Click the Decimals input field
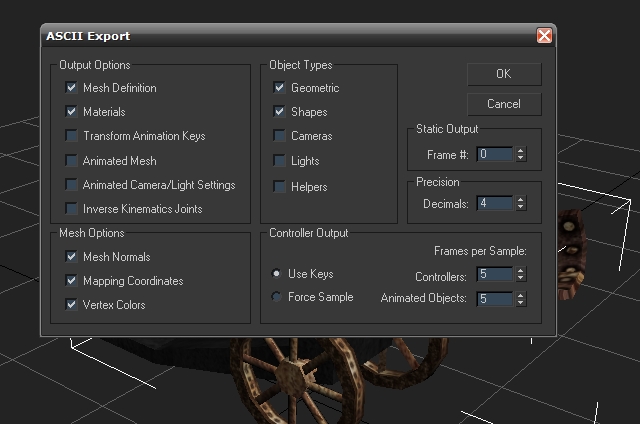 pyautogui.click(x=494, y=203)
